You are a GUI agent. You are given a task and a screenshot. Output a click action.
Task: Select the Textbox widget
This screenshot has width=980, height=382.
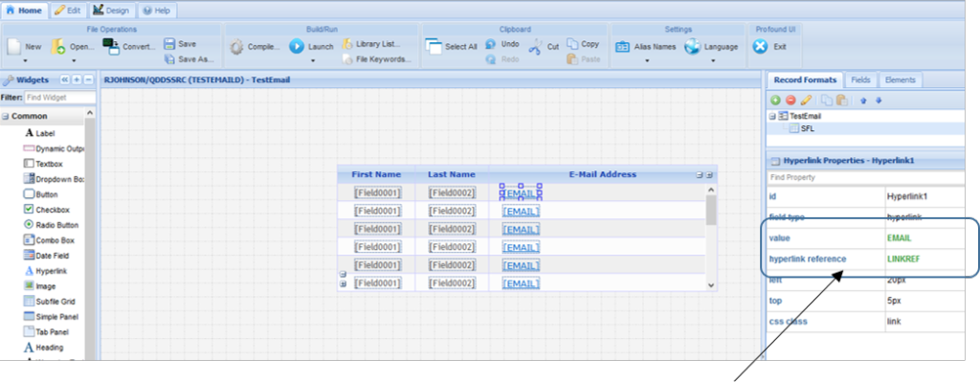click(43, 164)
